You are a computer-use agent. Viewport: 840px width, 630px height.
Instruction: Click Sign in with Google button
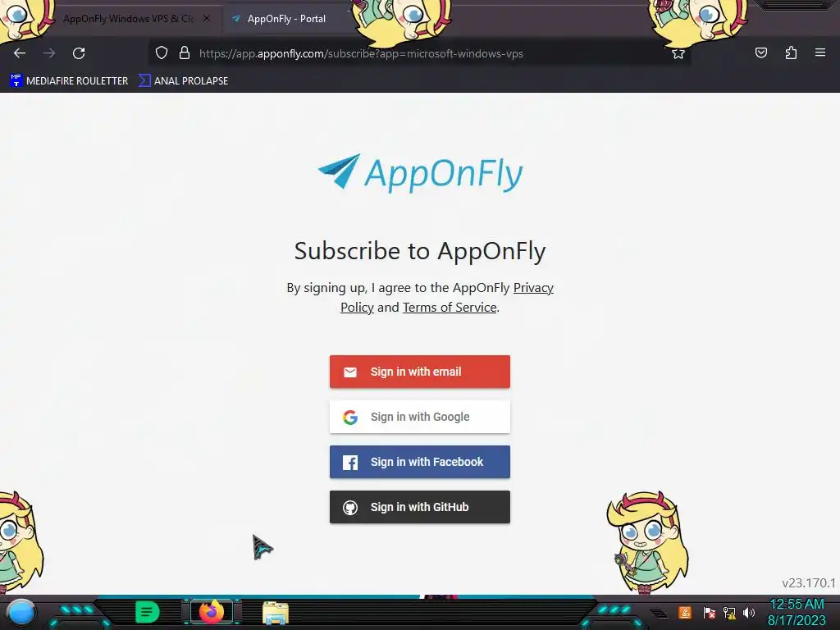point(420,417)
